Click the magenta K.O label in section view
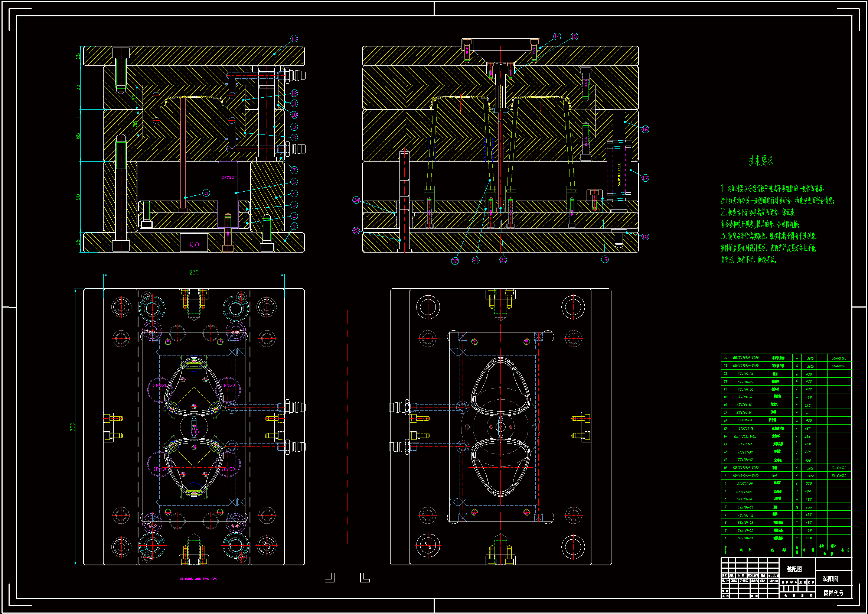868x614 pixels. (194, 245)
